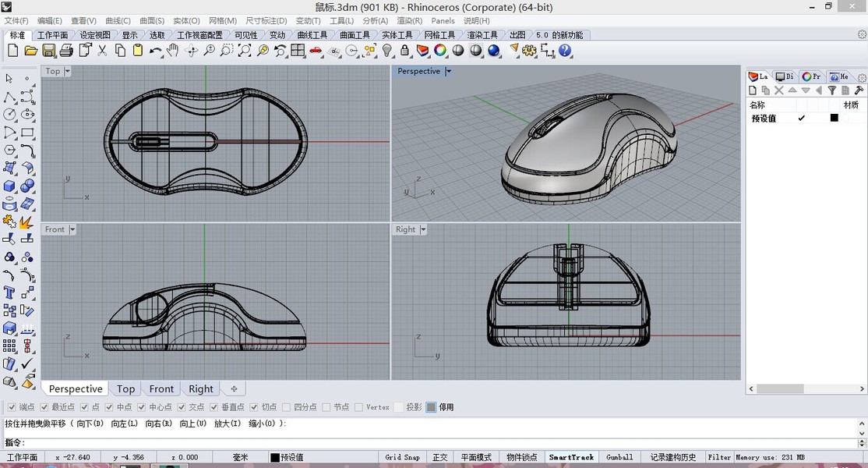Create a new file with the blank page icon
This screenshot has height=468, width=868.
pos(12,51)
